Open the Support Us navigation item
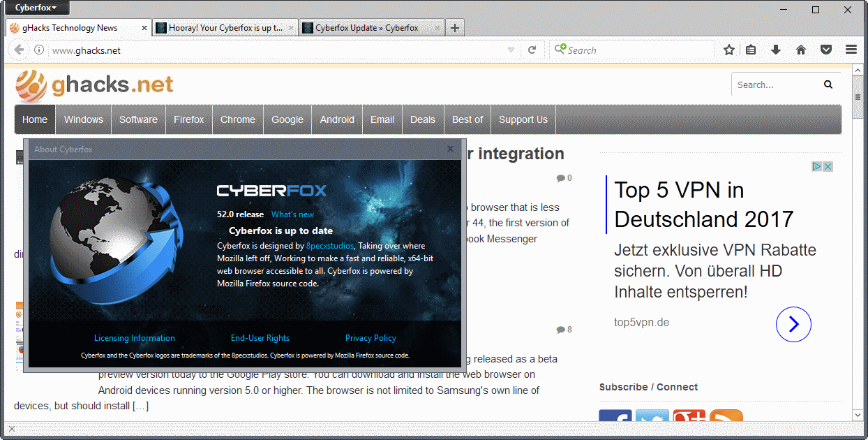The width and height of the screenshot is (868, 440). [523, 119]
